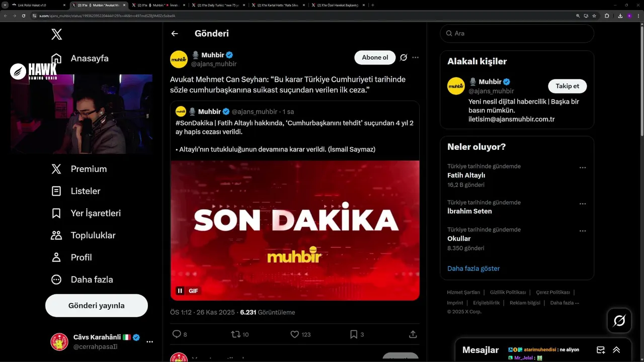The image size is (644, 362).
Task: Open more options for Fatih Altaylı trend
Action: (583, 168)
